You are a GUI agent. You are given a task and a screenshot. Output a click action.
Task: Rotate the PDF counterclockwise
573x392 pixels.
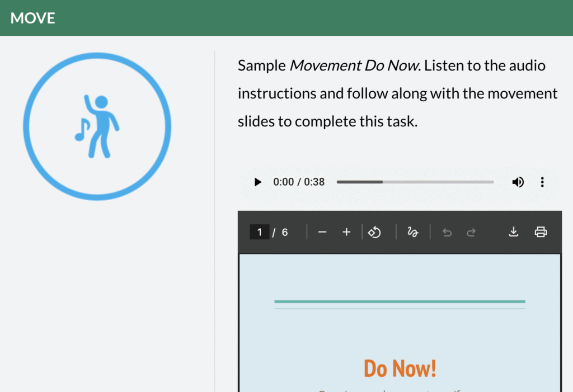pos(374,232)
